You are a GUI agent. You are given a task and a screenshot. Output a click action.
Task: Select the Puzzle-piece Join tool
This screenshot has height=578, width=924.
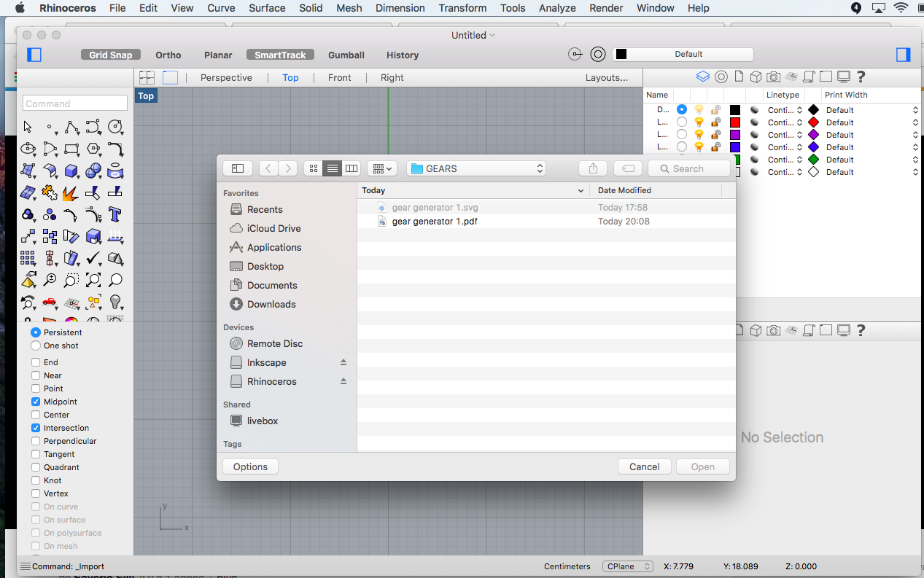(50, 193)
